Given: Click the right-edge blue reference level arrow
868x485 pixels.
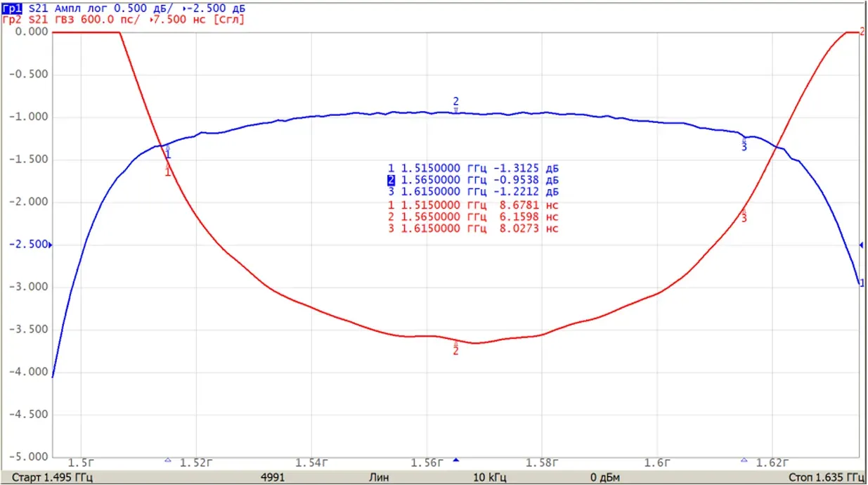Looking at the screenshot, I should (862, 245).
